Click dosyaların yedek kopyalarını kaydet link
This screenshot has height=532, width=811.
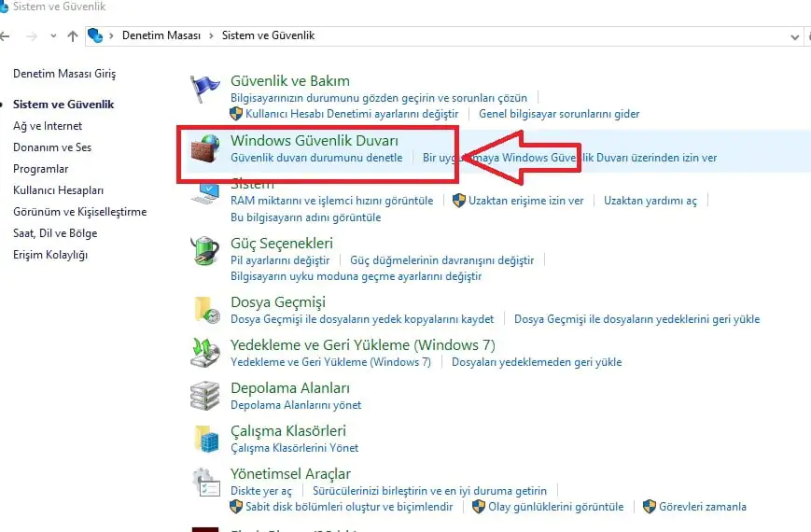coord(362,319)
